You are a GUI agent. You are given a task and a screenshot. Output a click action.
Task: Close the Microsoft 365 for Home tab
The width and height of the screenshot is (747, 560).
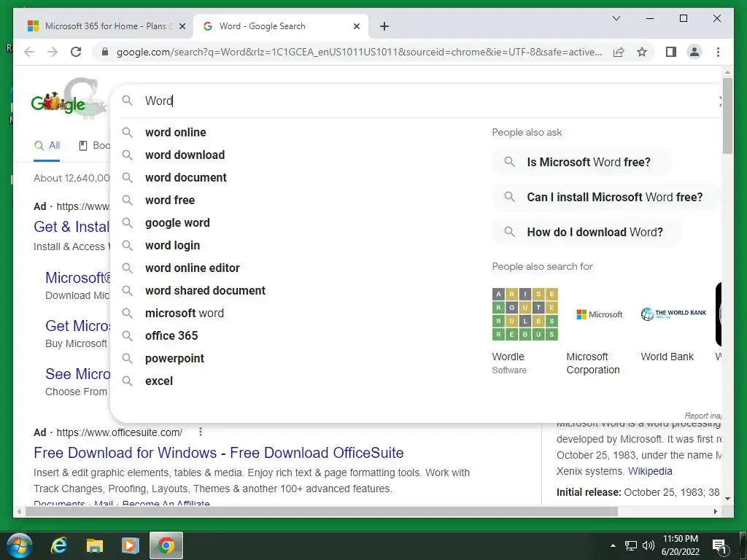click(182, 26)
